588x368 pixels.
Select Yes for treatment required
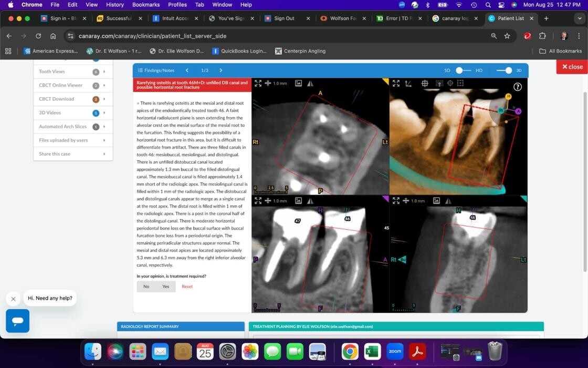point(166,287)
